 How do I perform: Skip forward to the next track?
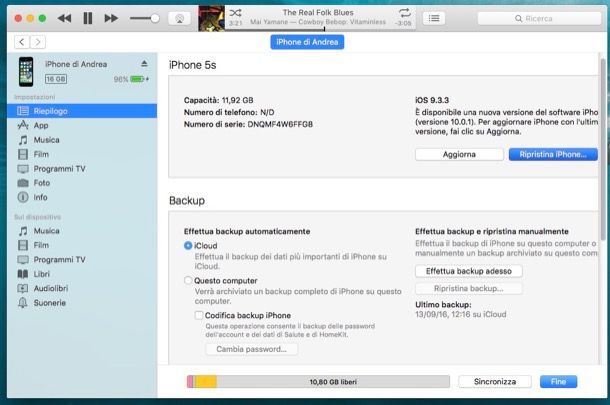[x=111, y=18]
